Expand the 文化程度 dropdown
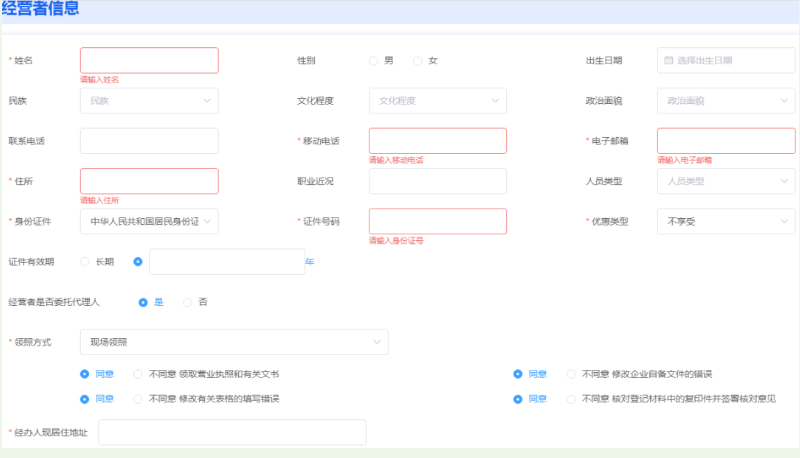The height and width of the screenshot is (458, 800). click(437, 101)
